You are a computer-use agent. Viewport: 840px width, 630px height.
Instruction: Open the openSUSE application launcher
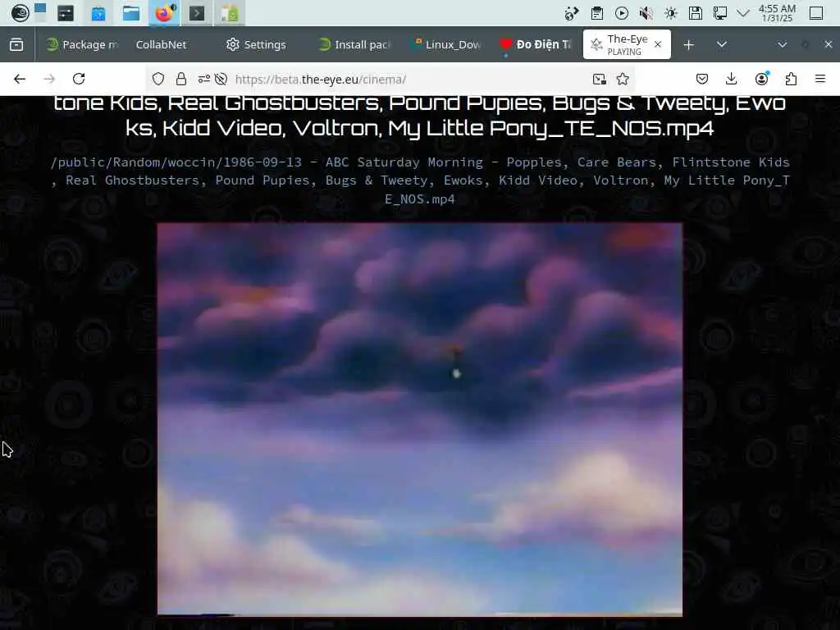coord(20,13)
